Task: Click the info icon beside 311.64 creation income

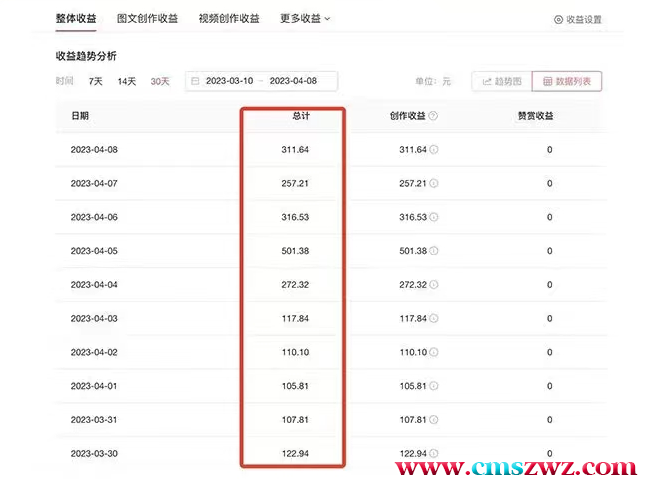Action: tap(434, 150)
